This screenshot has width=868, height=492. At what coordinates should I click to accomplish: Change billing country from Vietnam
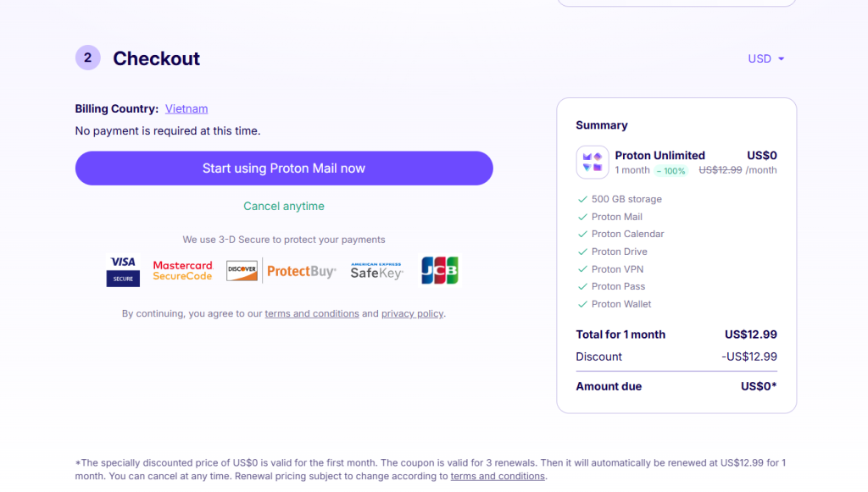pos(186,109)
